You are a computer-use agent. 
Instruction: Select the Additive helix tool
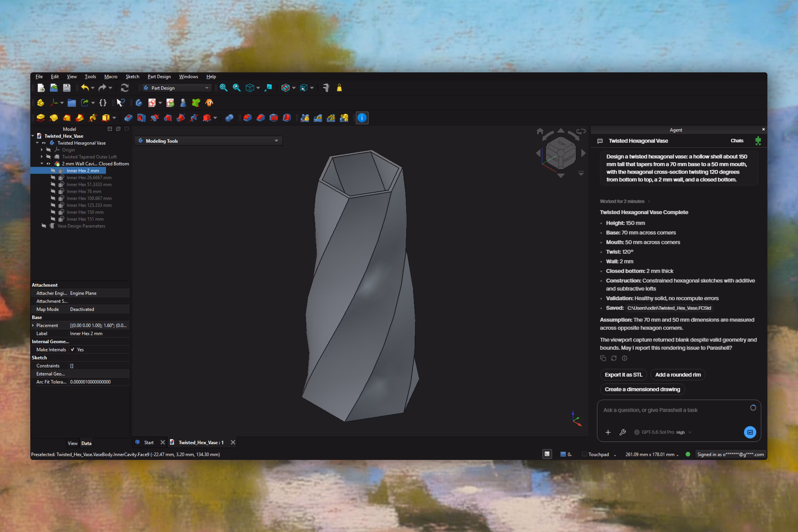tap(93, 118)
